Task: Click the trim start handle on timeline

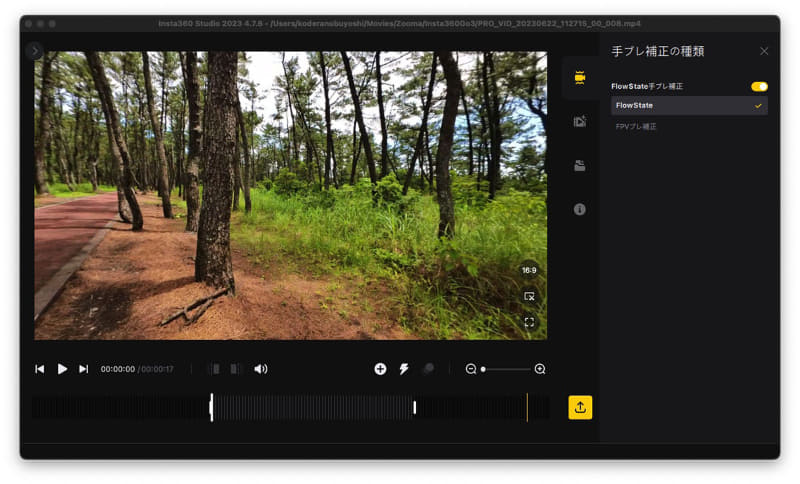Action: 211,407
